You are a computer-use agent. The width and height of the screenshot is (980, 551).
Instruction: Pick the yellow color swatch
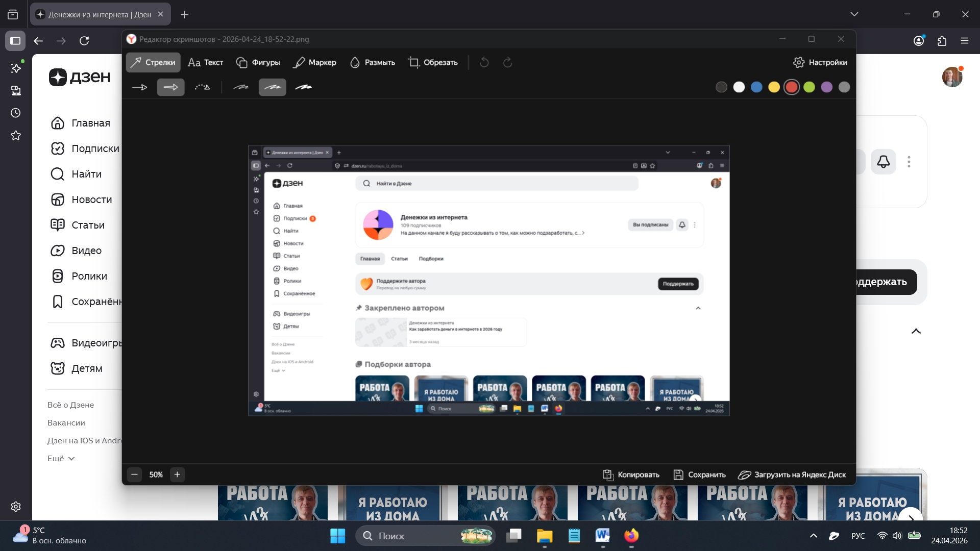tap(774, 87)
